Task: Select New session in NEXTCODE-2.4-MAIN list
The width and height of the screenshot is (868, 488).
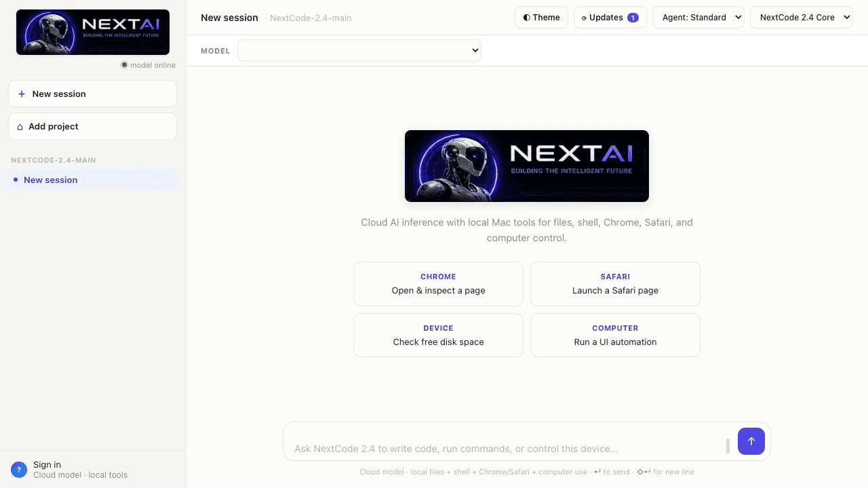Action: [x=92, y=180]
